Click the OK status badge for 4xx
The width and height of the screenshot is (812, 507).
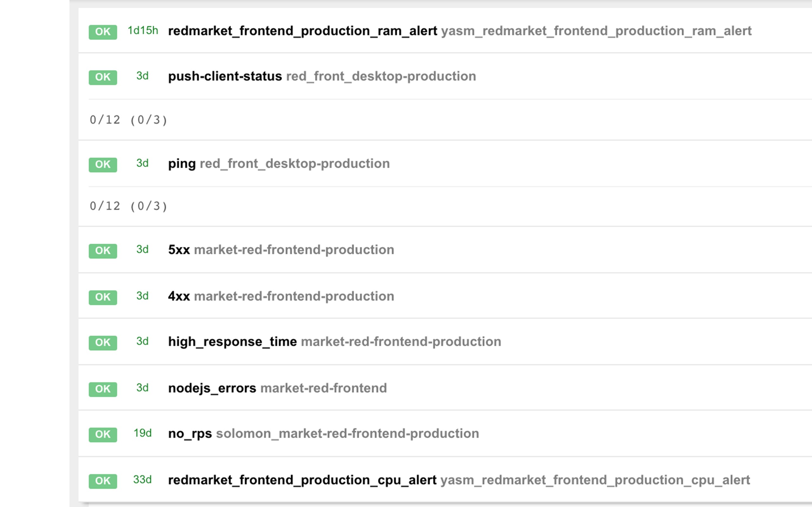pyautogui.click(x=103, y=298)
